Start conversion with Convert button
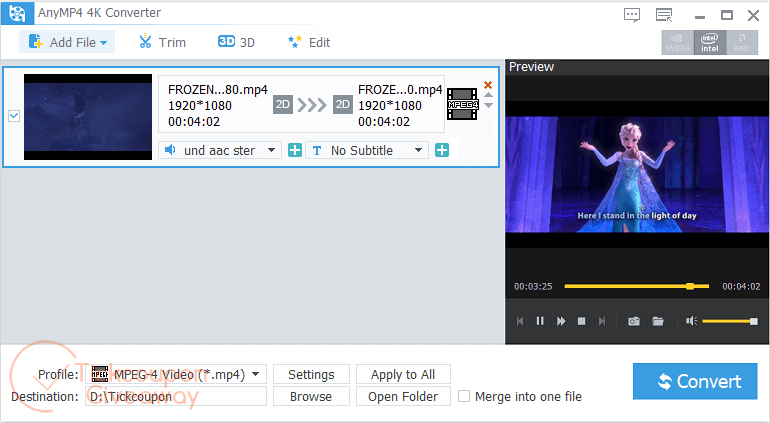This screenshot has height=423, width=770. (695, 381)
